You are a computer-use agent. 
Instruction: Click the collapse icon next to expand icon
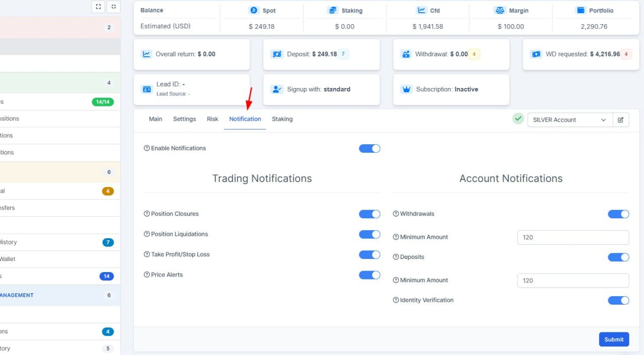tap(114, 7)
